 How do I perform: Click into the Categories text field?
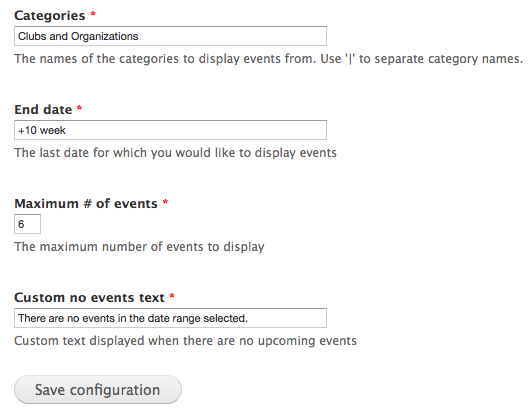pyautogui.click(x=170, y=36)
